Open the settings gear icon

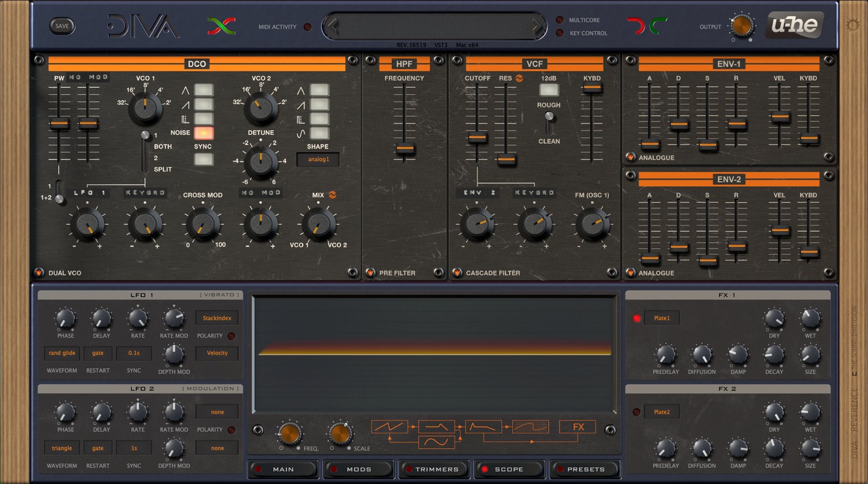(852, 25)
